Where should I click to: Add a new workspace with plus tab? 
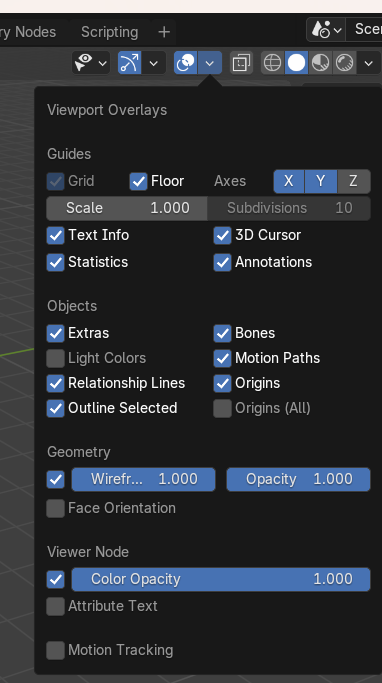point(164,32)
